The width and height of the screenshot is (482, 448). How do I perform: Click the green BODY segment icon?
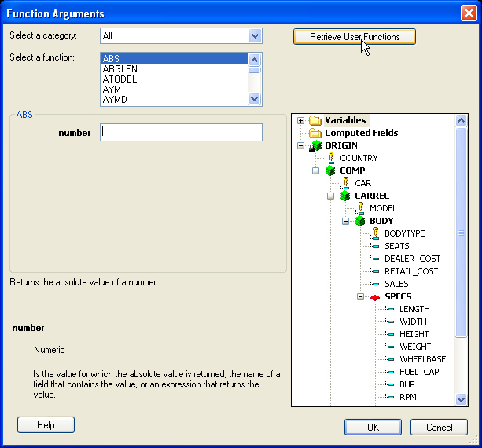click(x=360, y=222)
